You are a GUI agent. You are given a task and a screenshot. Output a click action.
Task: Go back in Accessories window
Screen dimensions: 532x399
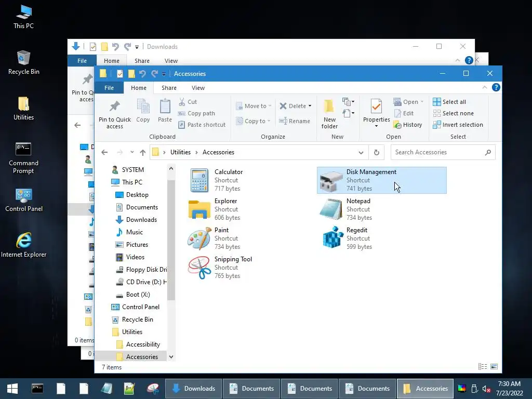[104, 152]
